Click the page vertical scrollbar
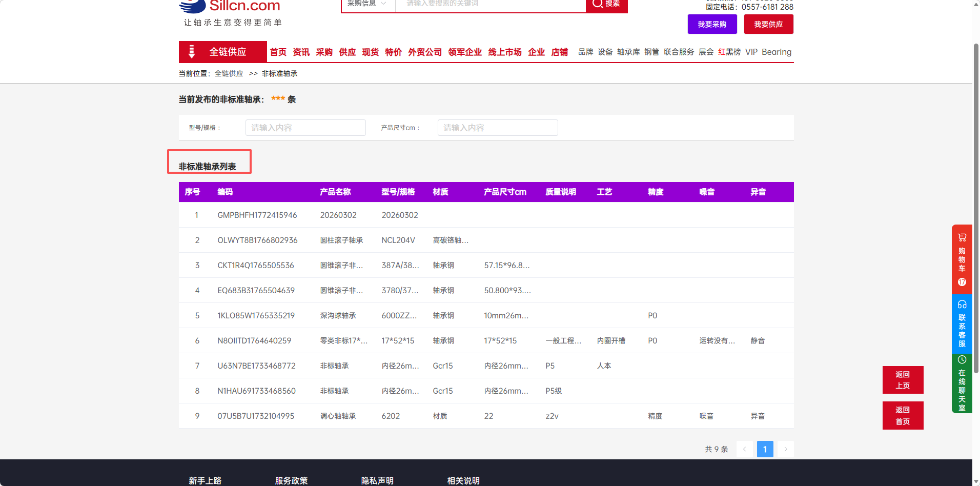980x486 pixels. (976, 205)
